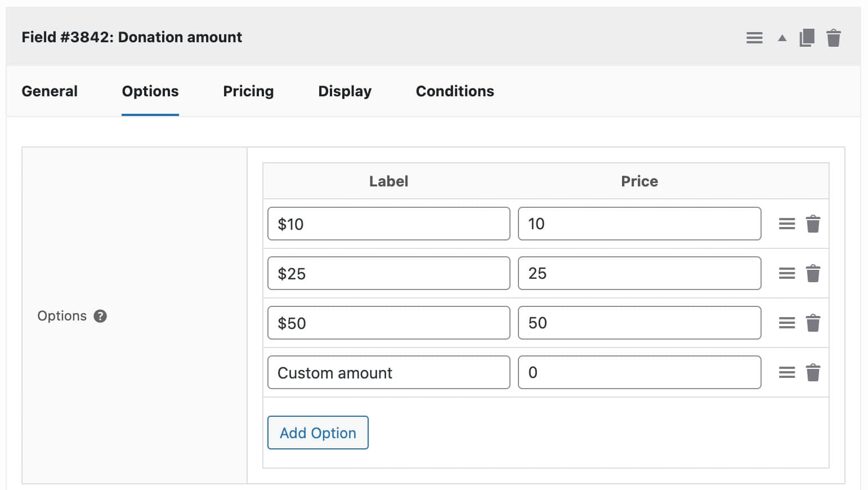Open the help tooltip beside Options
The image size is (868, 490).
[x=99, y=316]
